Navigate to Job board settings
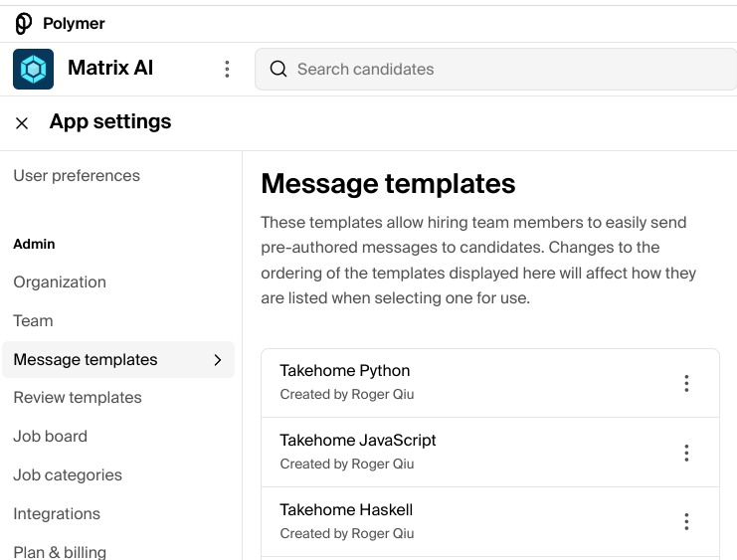Viewport: 737px width, 560px height. point(50,437)
